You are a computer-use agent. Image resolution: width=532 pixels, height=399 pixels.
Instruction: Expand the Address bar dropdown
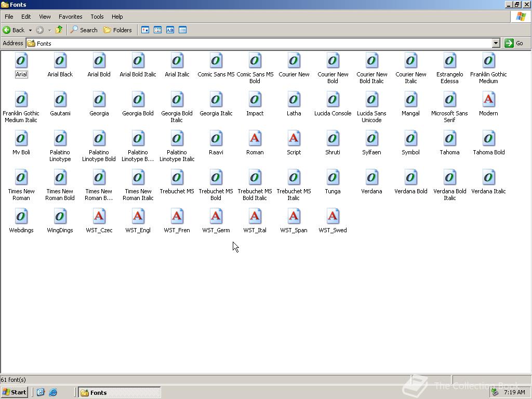click(496, 43)
